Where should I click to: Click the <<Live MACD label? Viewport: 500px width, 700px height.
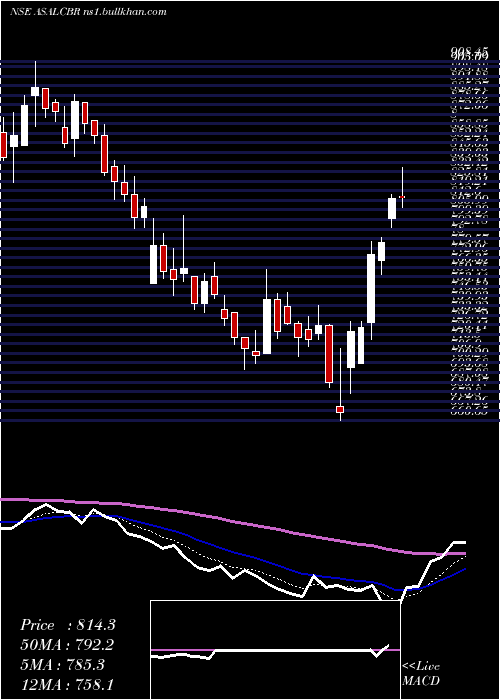(421, 674)
